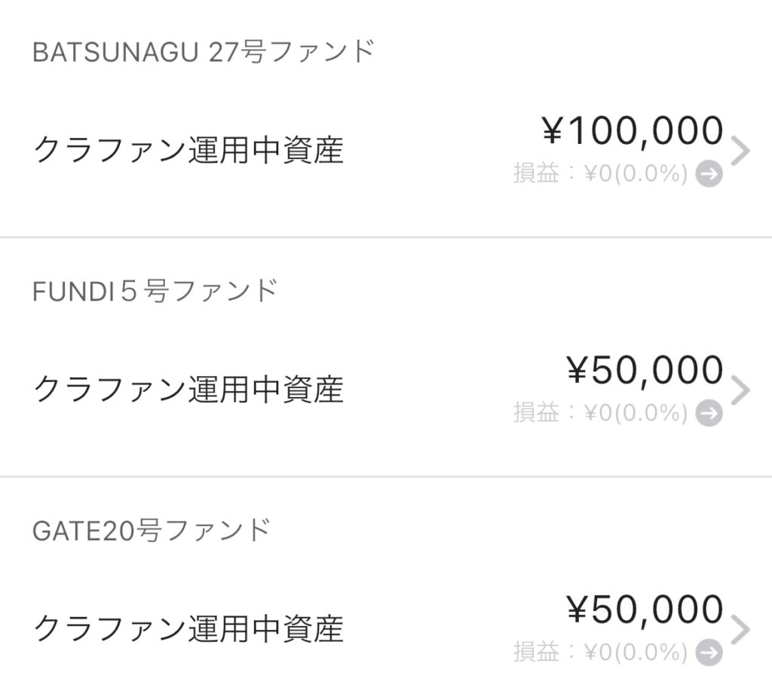The height and width of the screenshot is (700, 772).
Task: Select the BATSUNAGU 27号ファンド title
Action: (x=204, y=53)
